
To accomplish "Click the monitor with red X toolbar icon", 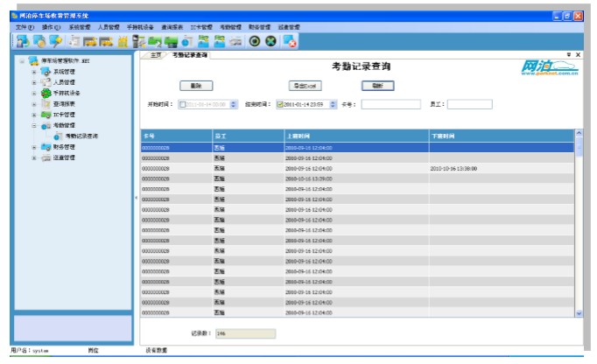I will pyautogui.click(x=290, y=41).
